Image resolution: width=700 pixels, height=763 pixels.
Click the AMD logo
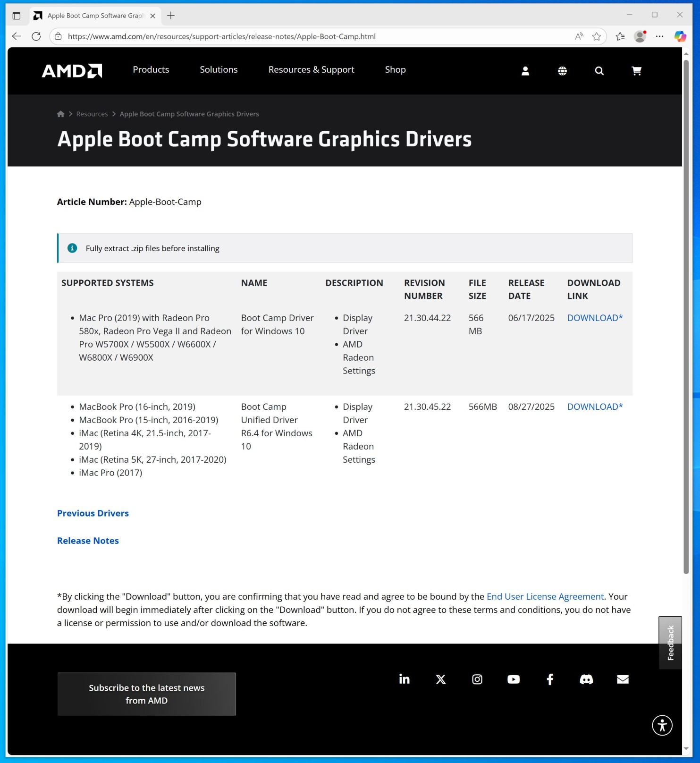tap(72, 71)
